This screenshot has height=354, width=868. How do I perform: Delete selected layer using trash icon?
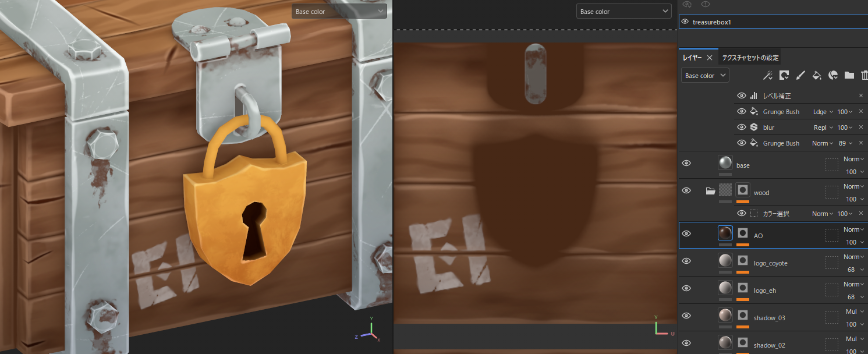[864, 75]
